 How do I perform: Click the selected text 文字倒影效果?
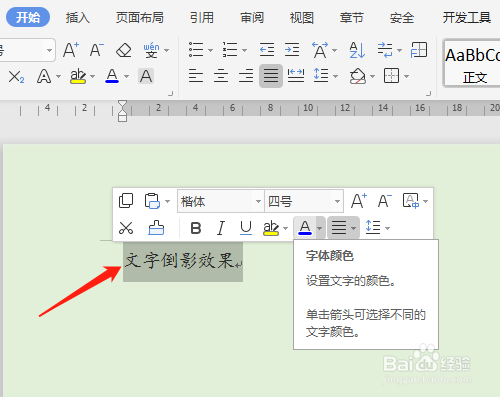click(x=179, y=261)
